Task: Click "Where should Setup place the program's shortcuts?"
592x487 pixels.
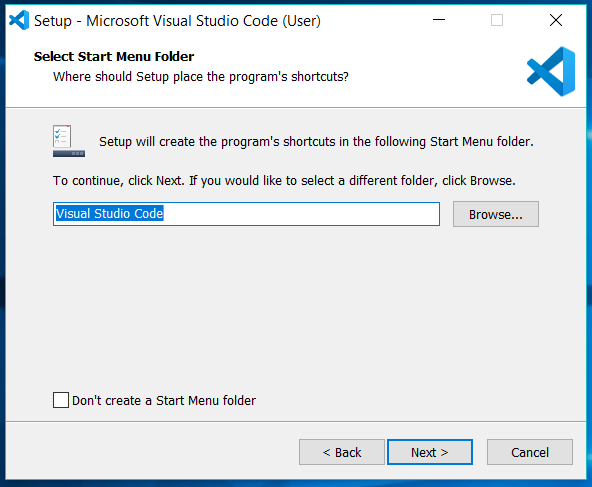Action: (x=200, y=77)
